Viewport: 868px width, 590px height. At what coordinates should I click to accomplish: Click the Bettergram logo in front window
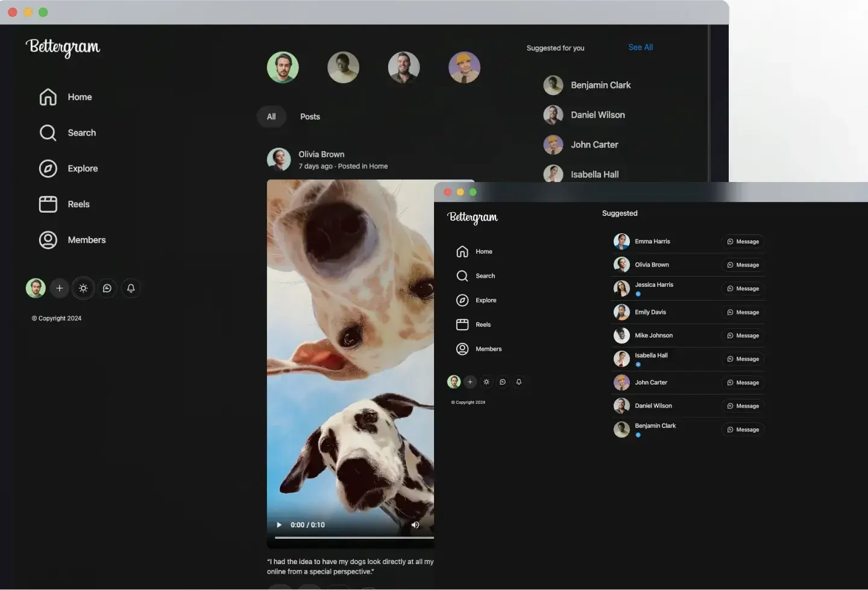pos(473,217)
